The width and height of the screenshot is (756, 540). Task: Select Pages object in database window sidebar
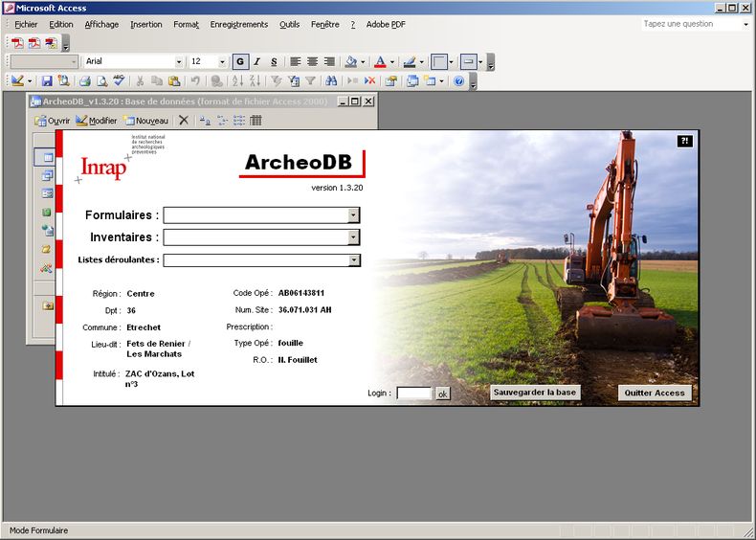47,231
